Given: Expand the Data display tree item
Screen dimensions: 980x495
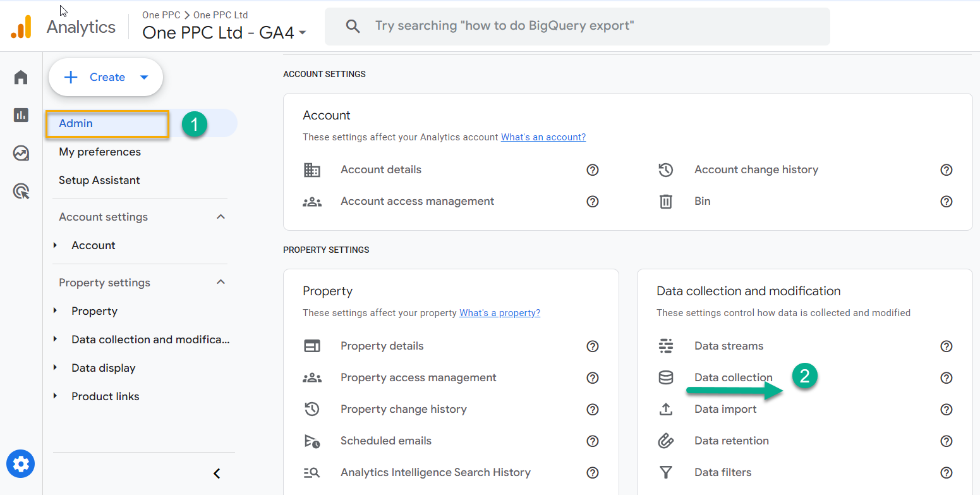Looking at the screenshot, I should click(x=56, y=368).
